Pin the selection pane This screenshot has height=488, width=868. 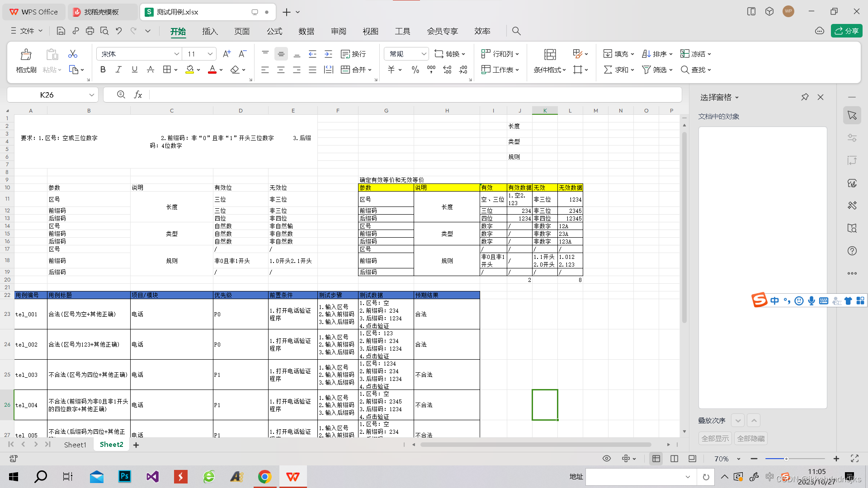(x=805, y=97)
